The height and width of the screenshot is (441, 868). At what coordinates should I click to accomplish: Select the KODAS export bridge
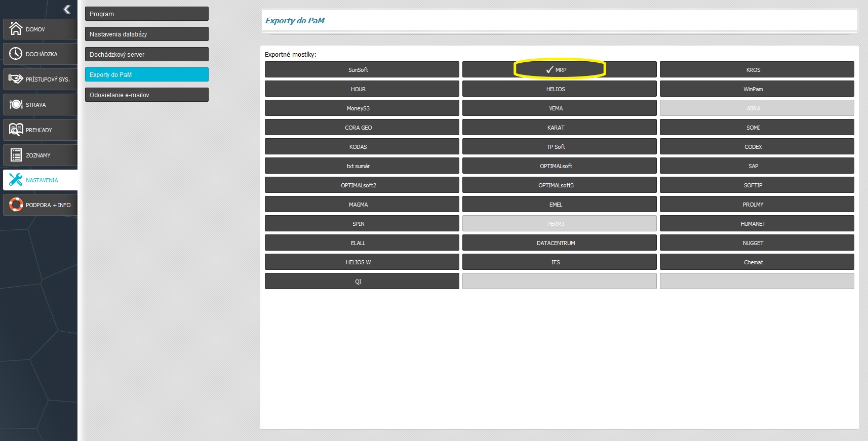click(362, 146)
